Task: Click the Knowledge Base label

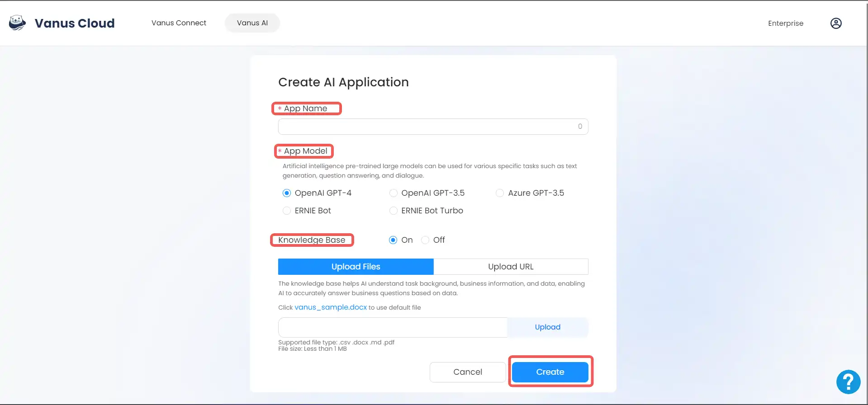Action: [x=312, y=240]
